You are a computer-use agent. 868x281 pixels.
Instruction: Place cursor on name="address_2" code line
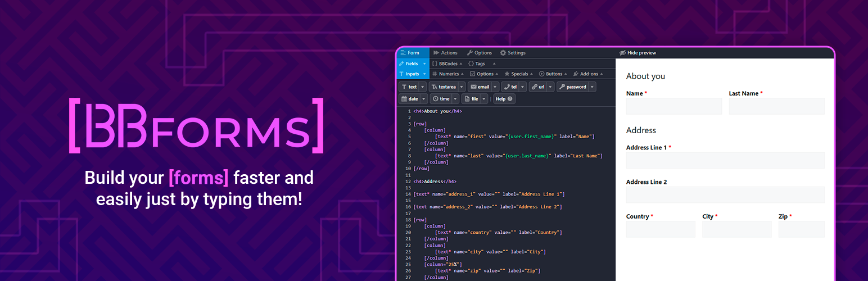click(487, 207)
